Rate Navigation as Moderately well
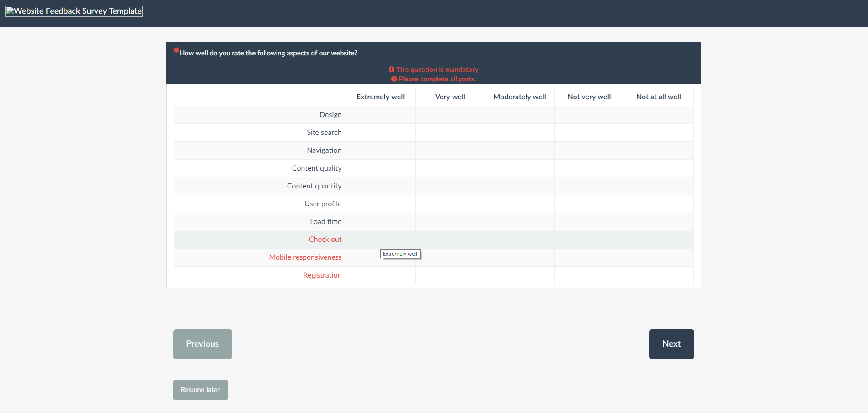 (520, 150)
